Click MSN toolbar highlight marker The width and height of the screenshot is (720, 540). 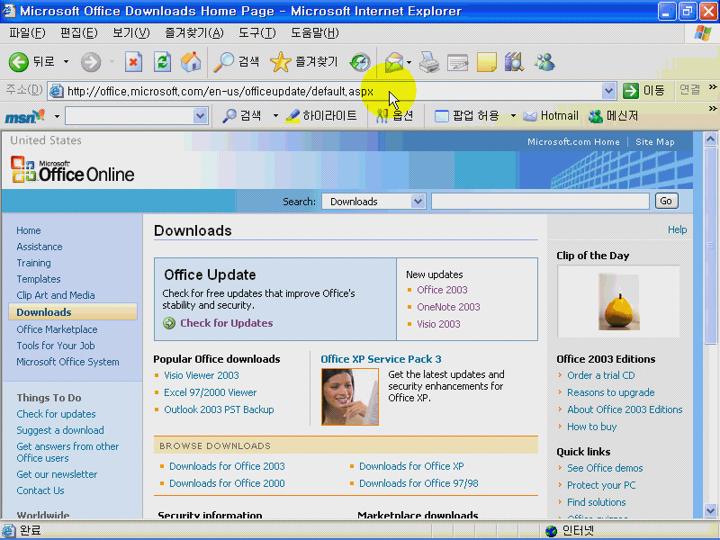292,116
